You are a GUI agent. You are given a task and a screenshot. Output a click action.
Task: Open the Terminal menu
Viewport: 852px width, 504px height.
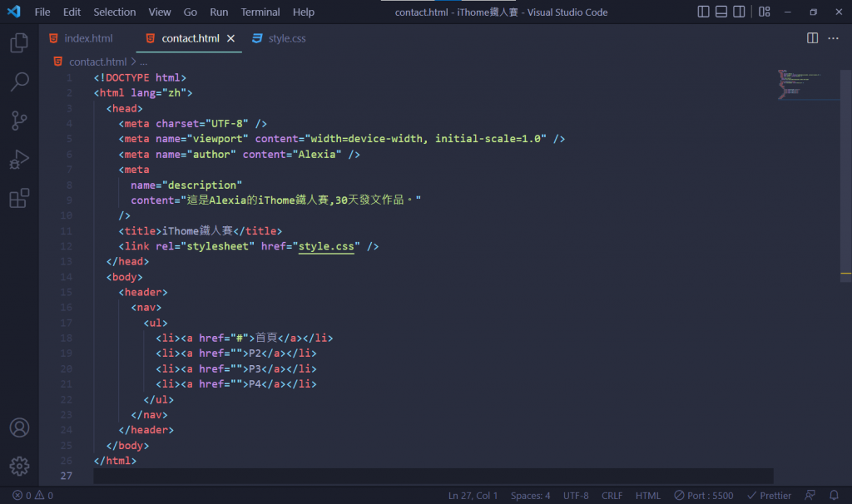(x=260, y=12)
